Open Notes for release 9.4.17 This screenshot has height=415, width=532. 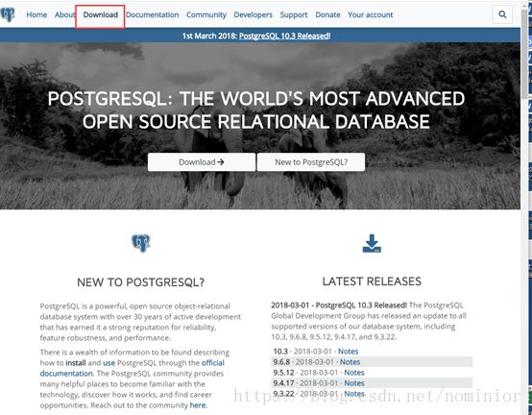[x=354, y=383]
